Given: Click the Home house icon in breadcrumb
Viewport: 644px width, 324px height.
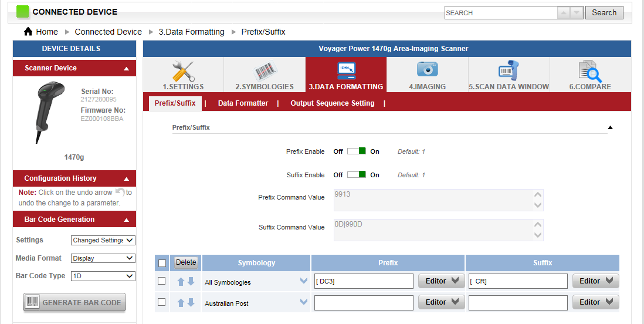Looking at the screenshot, I should point(28,31).
